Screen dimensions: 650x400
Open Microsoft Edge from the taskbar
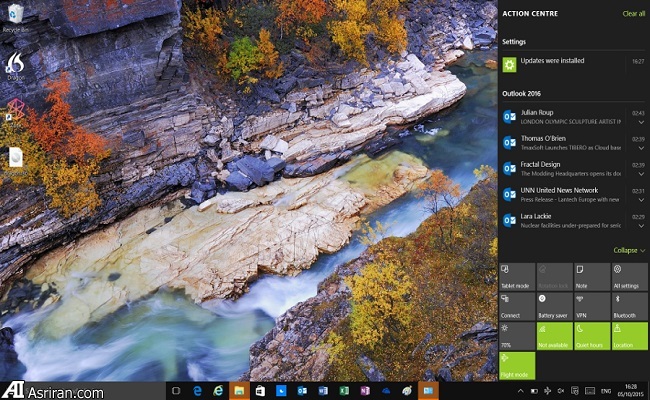tap(198, 390)
